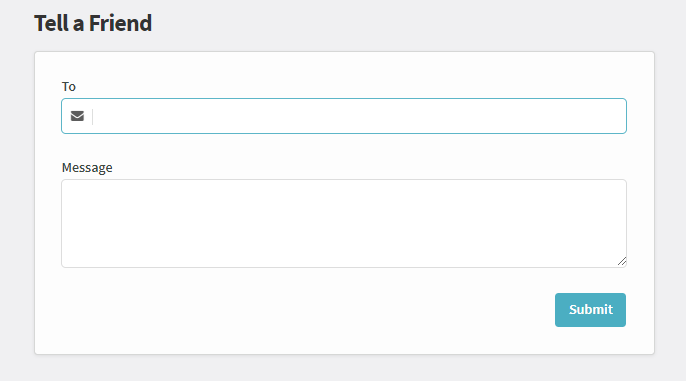This screenshot has height=381, width=686.
Task: Focus the To email input field
Action: pos(344,116)
